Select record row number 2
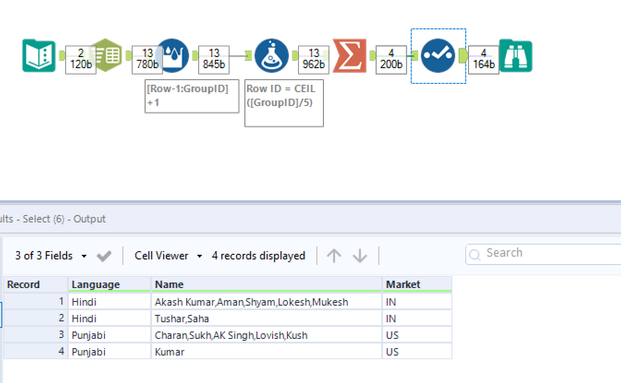The image size is (621, 383). pyautogui.click(x=36, y=318)
